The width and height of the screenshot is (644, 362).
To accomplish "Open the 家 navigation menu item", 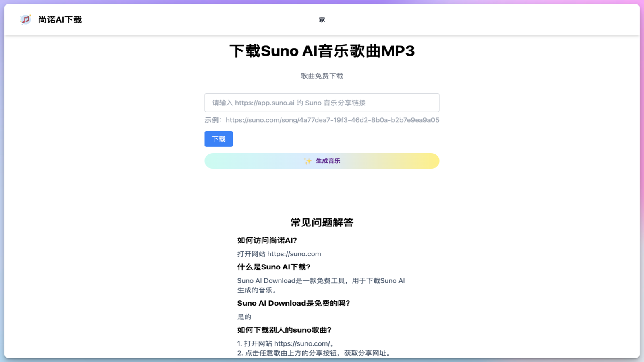I will [322, 20].
